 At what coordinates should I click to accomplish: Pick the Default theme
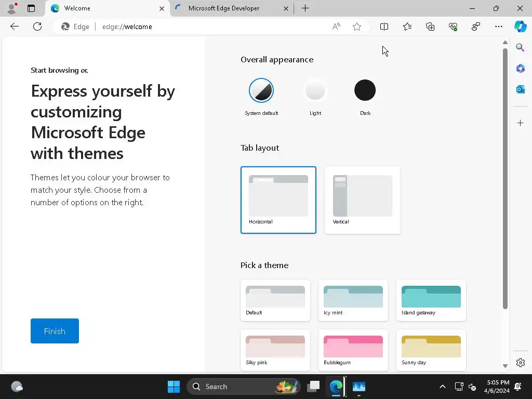click(275, 300)
